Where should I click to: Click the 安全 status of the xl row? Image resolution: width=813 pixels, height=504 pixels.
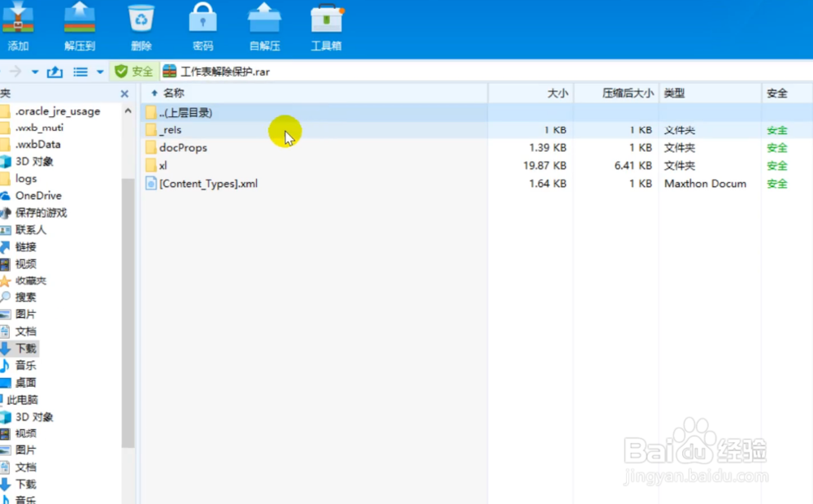click(x=776, y=166)
